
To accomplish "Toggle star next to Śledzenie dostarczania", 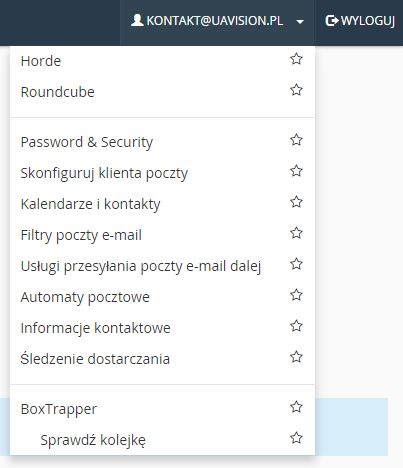I will [296, 357].
